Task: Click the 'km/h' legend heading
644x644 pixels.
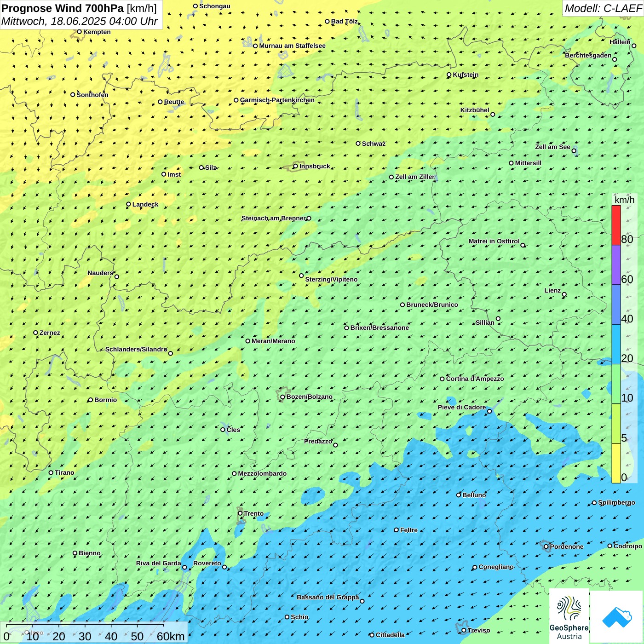Action: pos(624,200)
